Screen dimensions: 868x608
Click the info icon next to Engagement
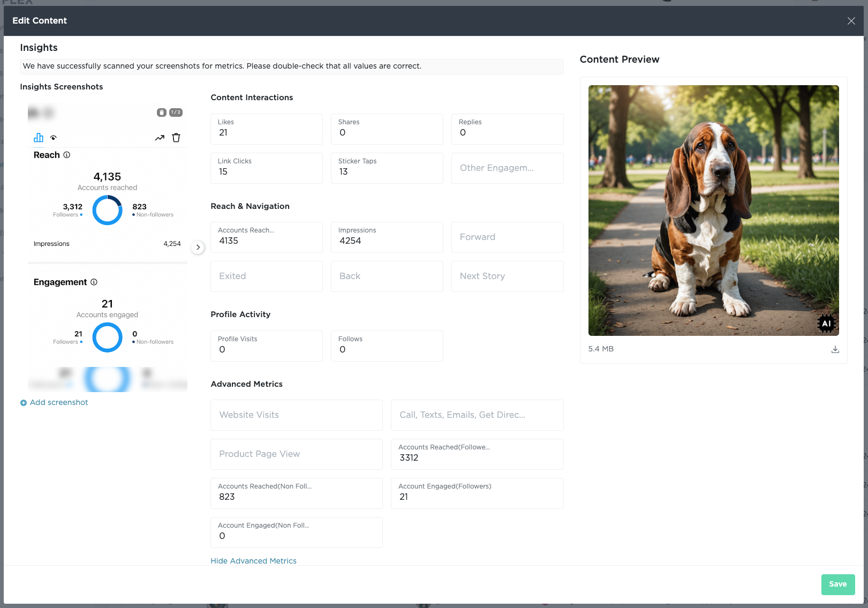(94, 282)
